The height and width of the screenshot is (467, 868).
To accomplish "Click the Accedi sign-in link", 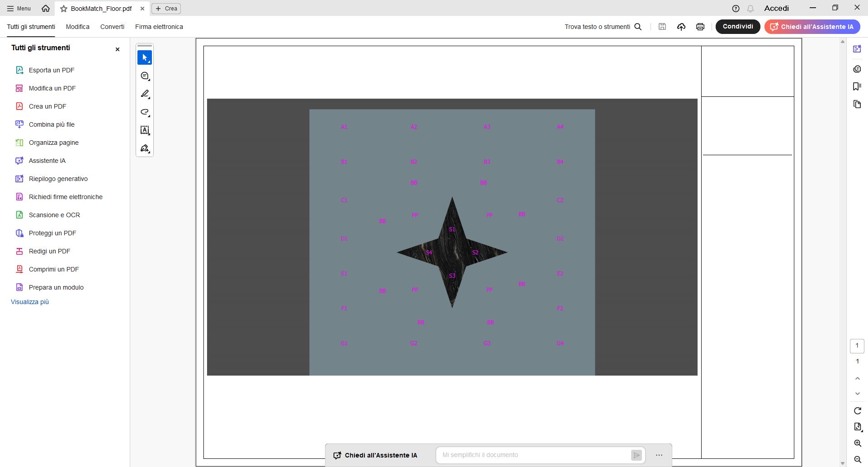I will pos(776,8).
